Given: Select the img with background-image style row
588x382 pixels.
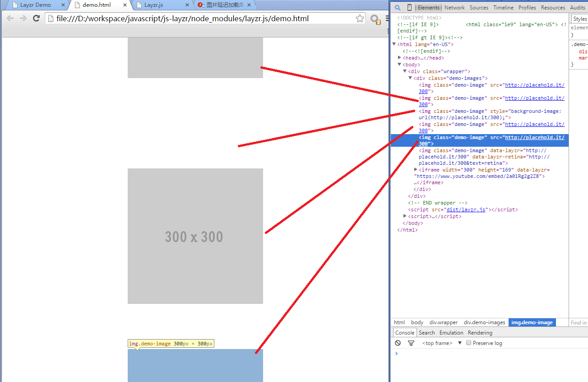Looking at the screenshot, I should click(480, 114).
